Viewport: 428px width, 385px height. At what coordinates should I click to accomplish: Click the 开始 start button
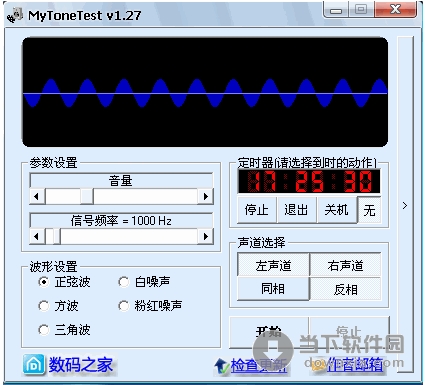click(269, 332)
